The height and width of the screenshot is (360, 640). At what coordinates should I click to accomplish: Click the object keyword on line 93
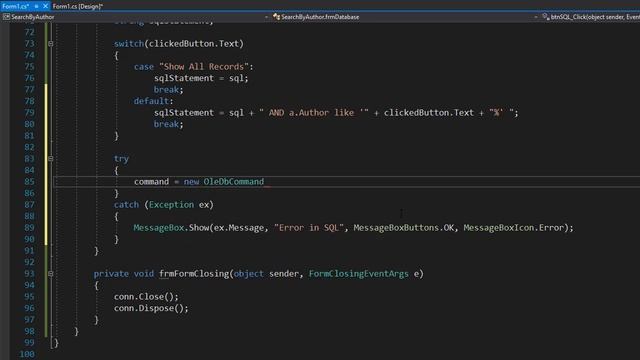(249, 273)
